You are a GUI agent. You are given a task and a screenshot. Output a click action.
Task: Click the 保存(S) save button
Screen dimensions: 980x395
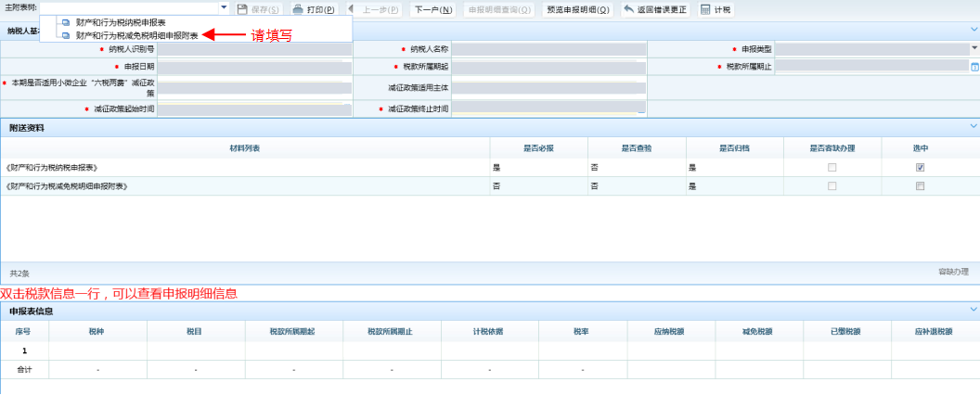click(x=259, y=9)
